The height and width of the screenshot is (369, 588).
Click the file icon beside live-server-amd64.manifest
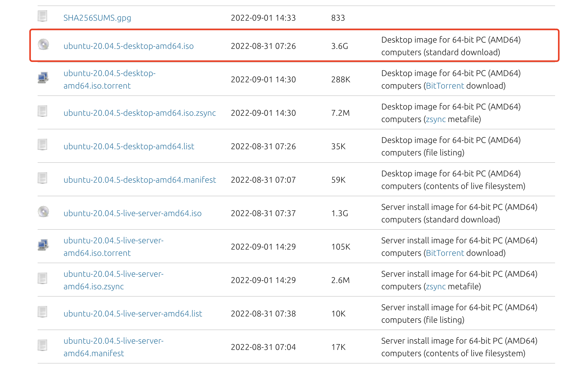42,345
